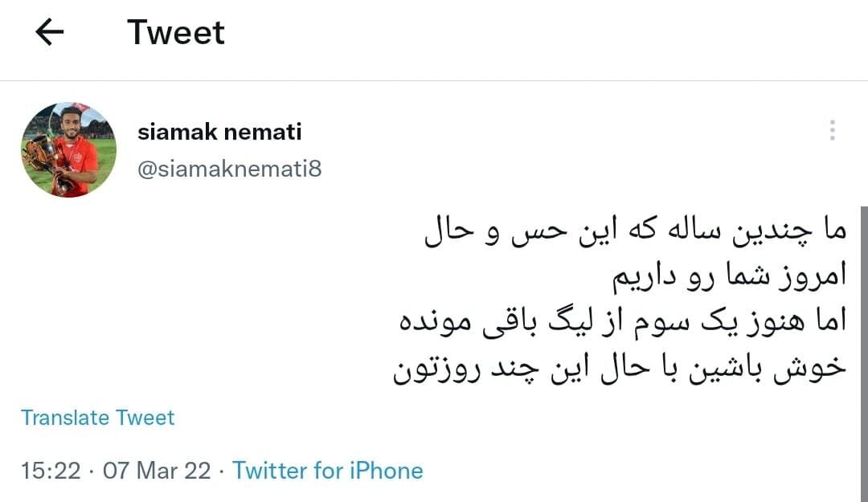This screenshot has width=868, height=502.
Task: Tap the profile thumbnail to open the profile
Action: click(68, 147)
